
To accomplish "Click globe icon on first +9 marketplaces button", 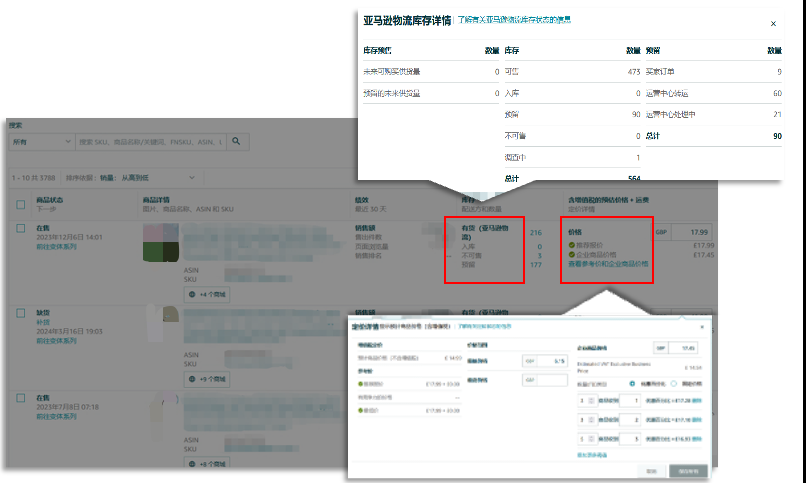I will tap(191, 379).
